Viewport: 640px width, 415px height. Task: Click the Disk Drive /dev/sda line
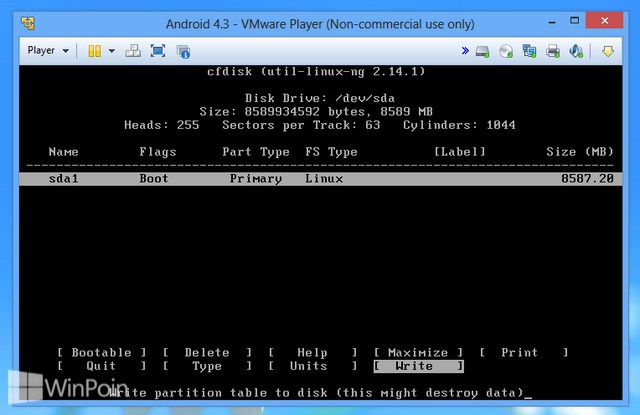(320, 98)
